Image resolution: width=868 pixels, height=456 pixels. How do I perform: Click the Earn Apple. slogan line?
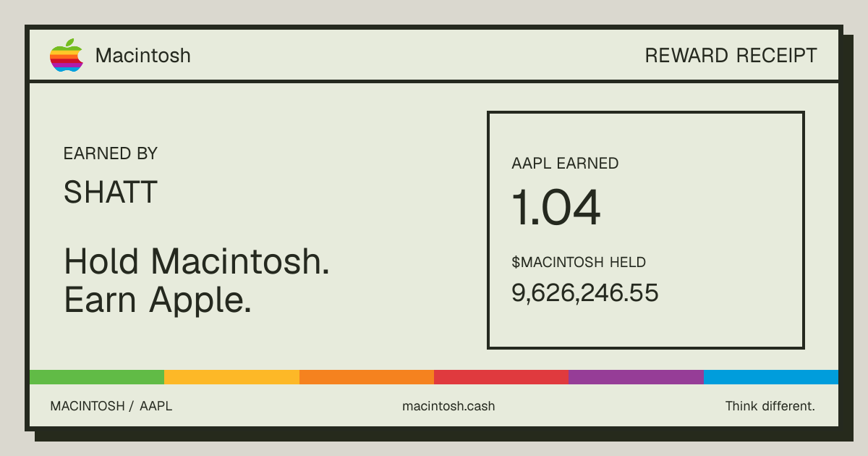pyautogui.click(x=158, y=300)
